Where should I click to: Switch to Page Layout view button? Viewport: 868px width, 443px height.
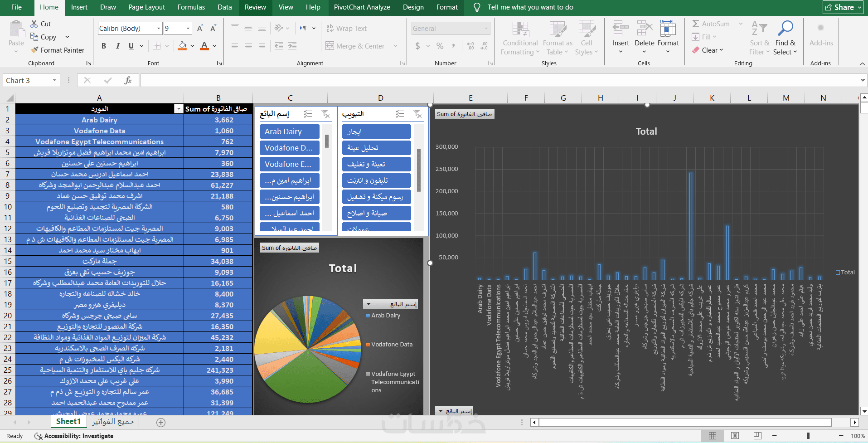tap(735, 436)
